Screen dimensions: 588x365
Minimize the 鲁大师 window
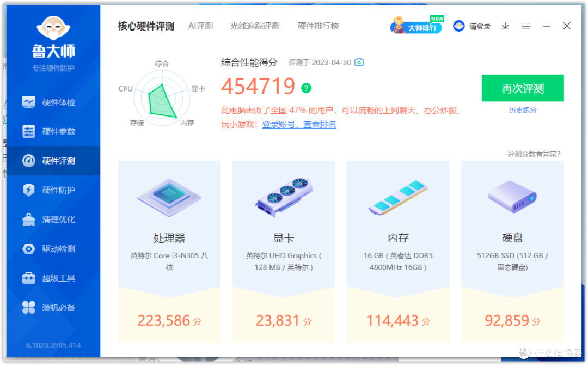pos(547,26)
